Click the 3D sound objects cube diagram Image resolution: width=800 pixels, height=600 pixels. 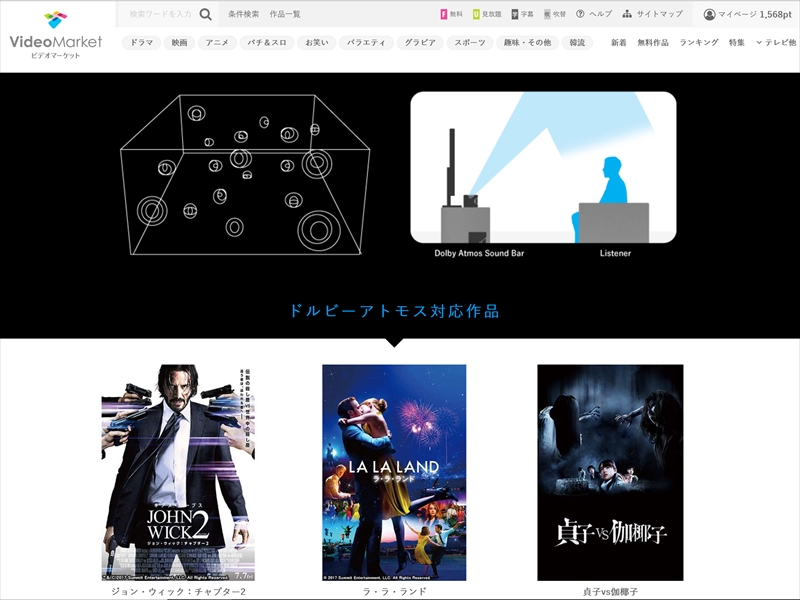(245, 174)
